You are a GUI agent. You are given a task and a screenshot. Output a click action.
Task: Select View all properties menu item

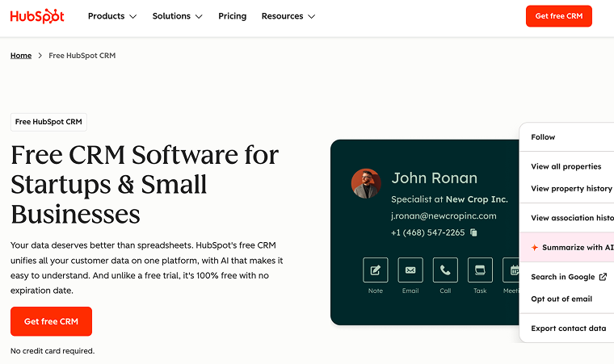(x=566, y=166)
